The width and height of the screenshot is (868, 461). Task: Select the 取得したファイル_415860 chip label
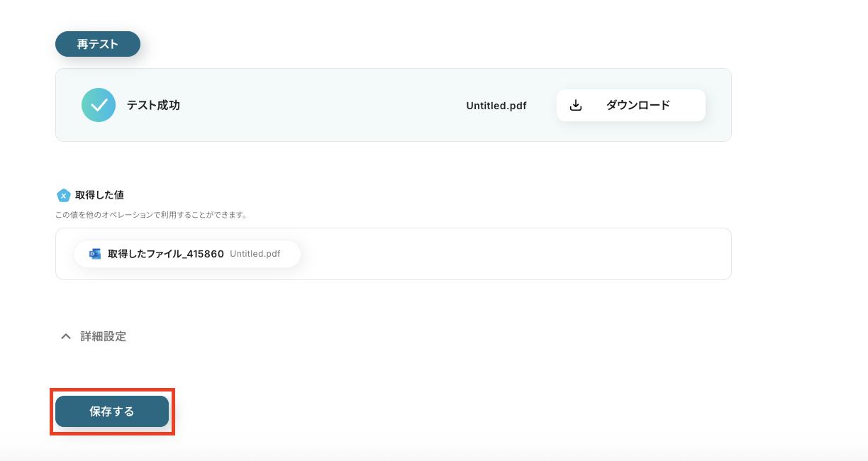pos(166,253)
